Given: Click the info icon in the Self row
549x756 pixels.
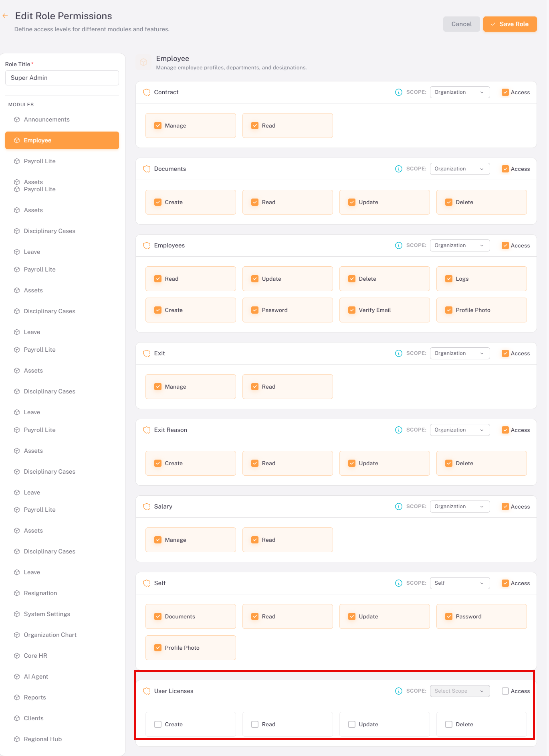Looking at the screenshot, I should coord(399,583).
